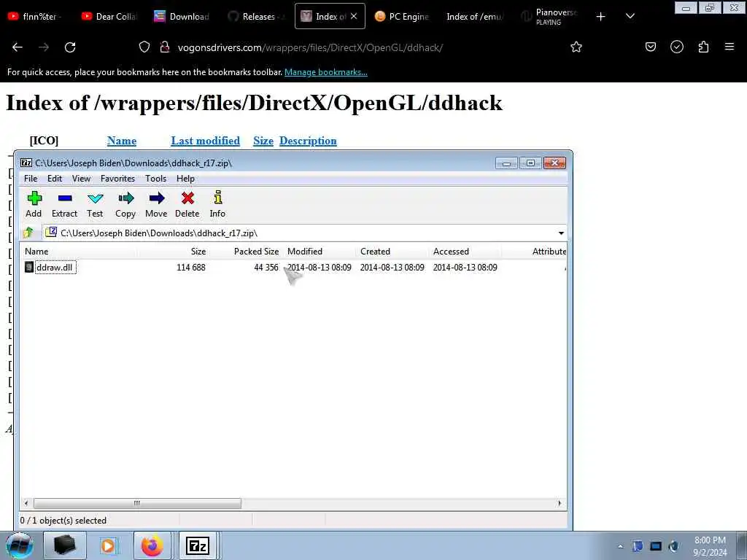Select the ddraw.dll file name
Image resolution: width=747 pixels, height=560 pixels.
tap(54, 267)
